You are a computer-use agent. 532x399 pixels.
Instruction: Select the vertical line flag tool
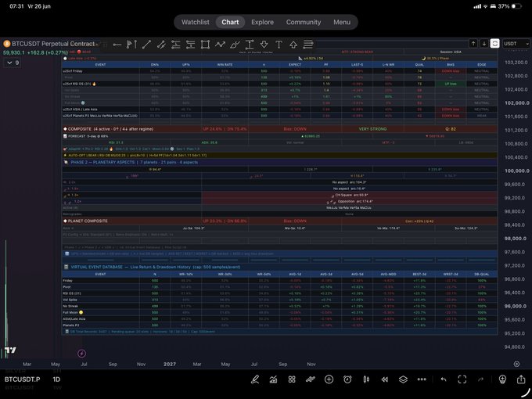(x=131, y=45)
